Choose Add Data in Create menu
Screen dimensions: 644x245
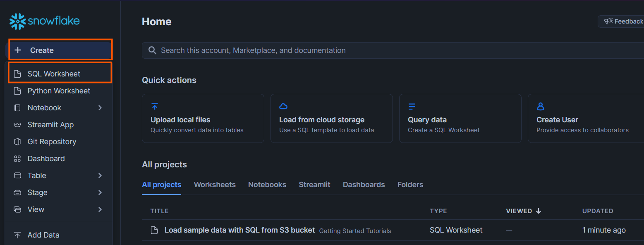(59, 235)
